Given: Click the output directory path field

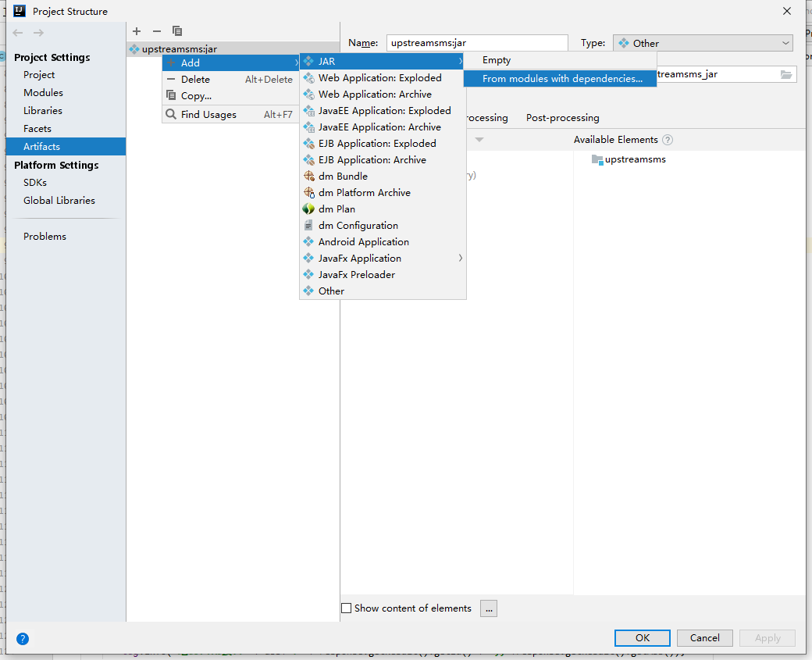Looking at the screenshot, I should [x=718, y=75].
